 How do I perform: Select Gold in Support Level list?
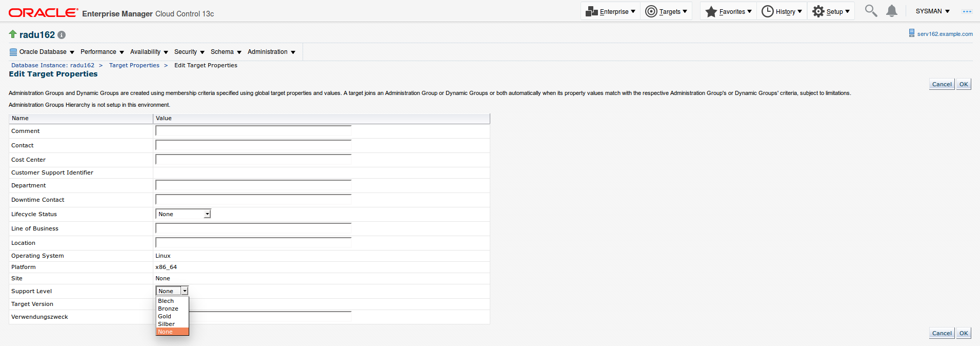tap(165, 316)
